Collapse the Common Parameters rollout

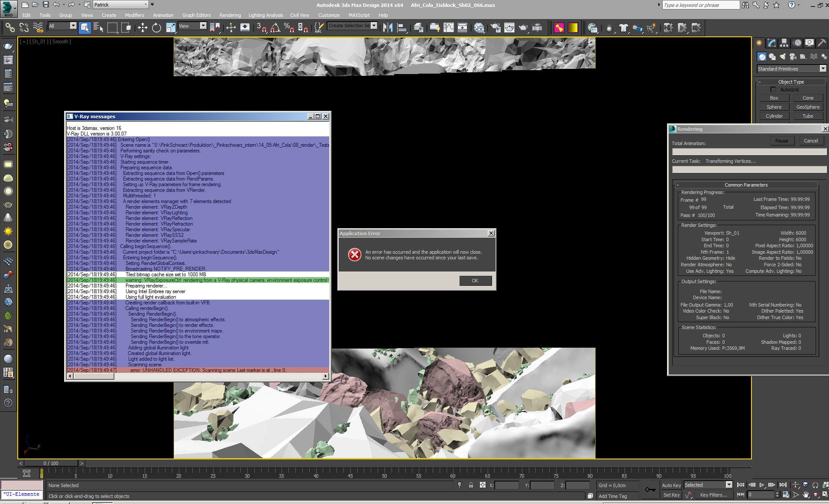click(x=746, y=185)
